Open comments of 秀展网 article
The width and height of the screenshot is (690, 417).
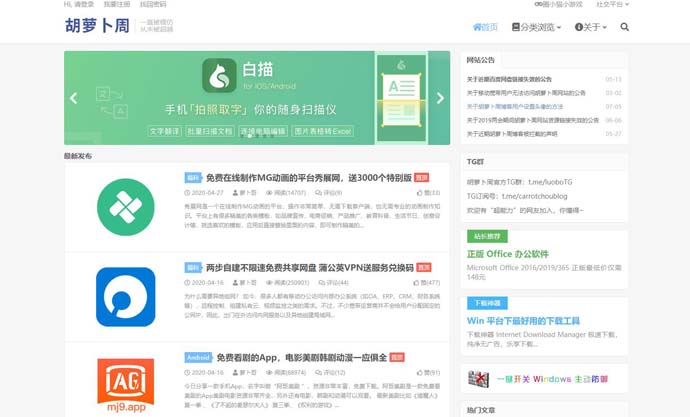(328, 193)
